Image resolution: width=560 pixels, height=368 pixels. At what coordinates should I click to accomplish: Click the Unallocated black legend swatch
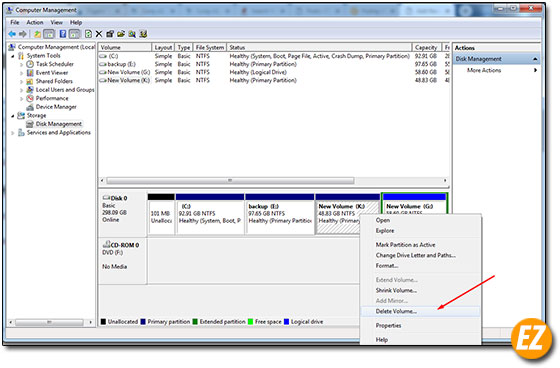click(103, 322)
